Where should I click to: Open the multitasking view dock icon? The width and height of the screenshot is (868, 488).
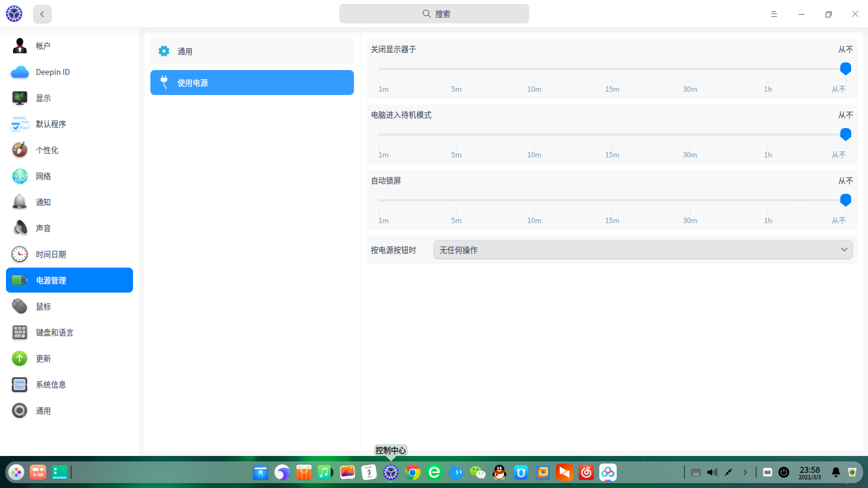tap(38, 472)
